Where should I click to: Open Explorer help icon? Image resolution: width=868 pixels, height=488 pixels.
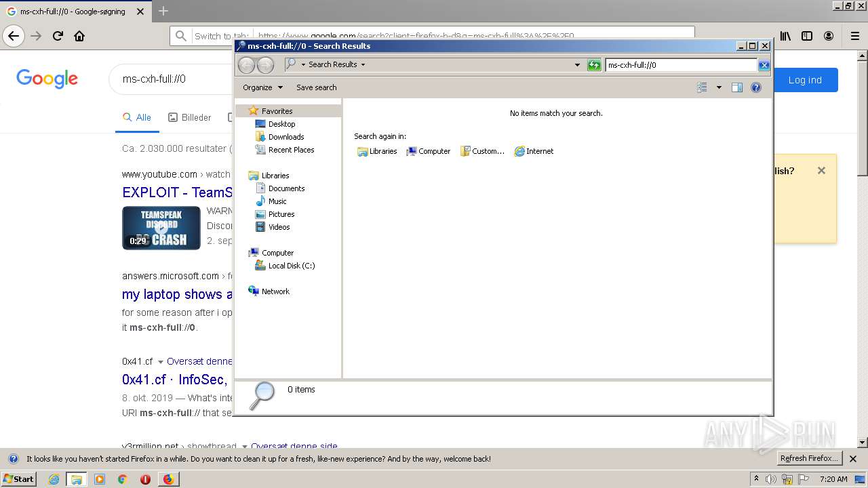(x=756, y=87)
